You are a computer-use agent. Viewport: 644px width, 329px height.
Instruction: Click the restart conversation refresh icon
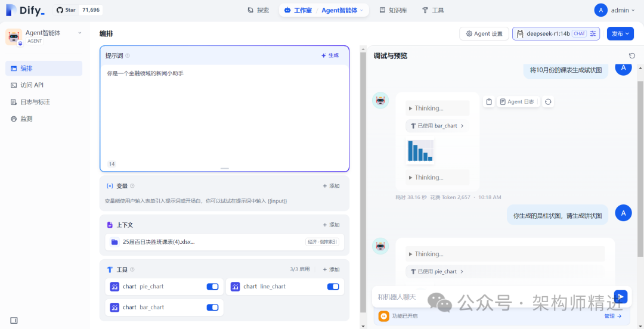tap(631, 56)
